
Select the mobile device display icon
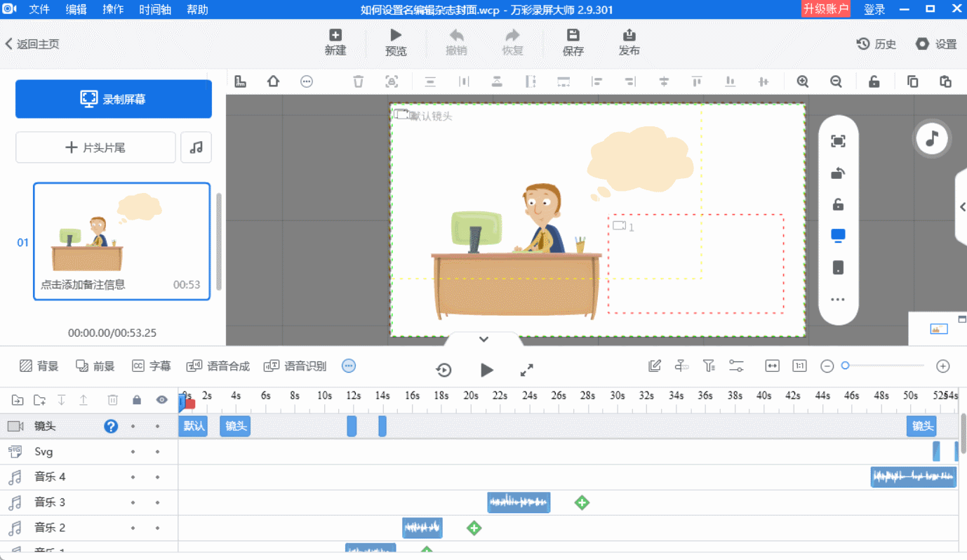tap(838, 267)
